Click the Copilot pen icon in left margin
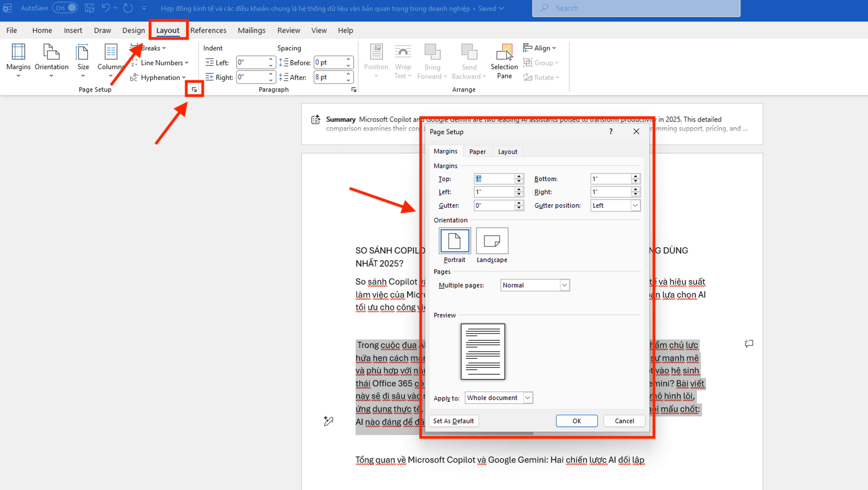 (x=328, y=420)
